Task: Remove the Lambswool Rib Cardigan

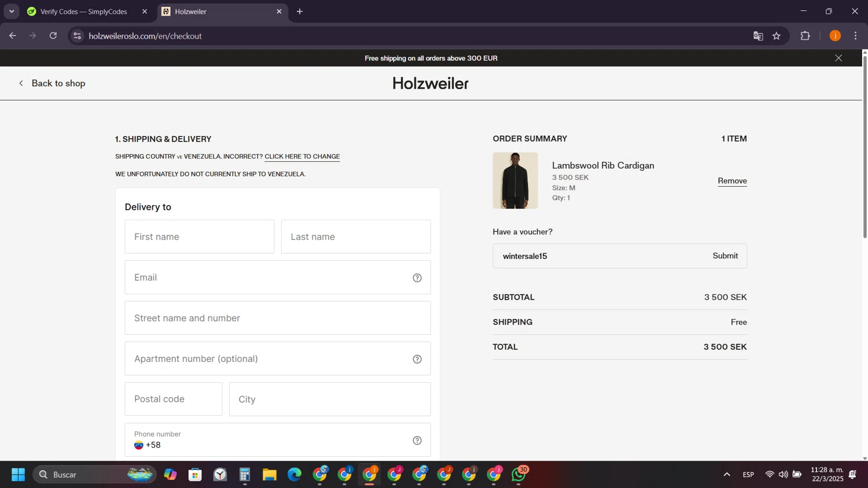Action: coord(732,181)
